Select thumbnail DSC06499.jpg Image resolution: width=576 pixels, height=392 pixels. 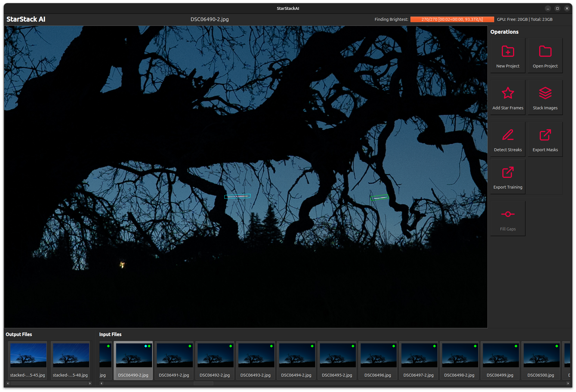tap(500, 355)
